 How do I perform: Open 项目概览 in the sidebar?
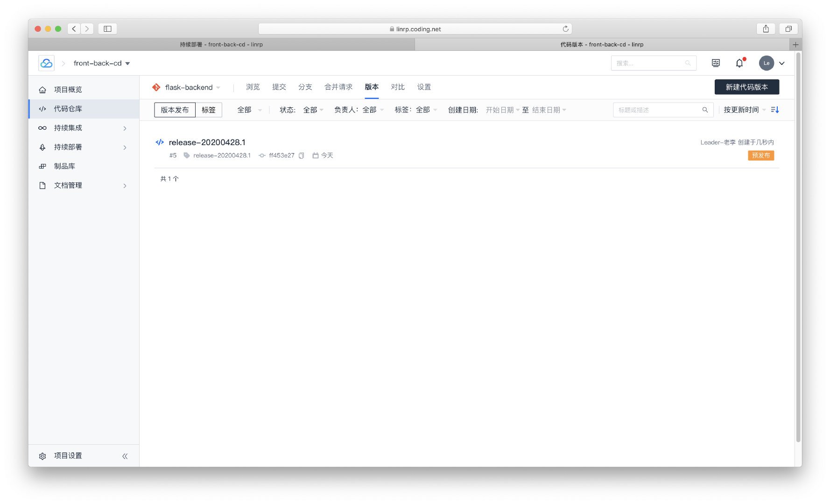84,90
